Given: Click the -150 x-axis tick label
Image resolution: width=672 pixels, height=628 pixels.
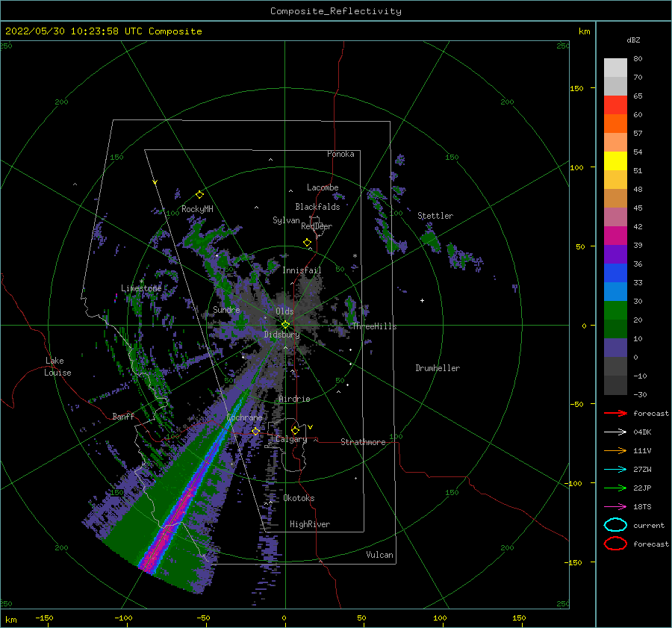Looking at the screenshot, I should 44,618.
